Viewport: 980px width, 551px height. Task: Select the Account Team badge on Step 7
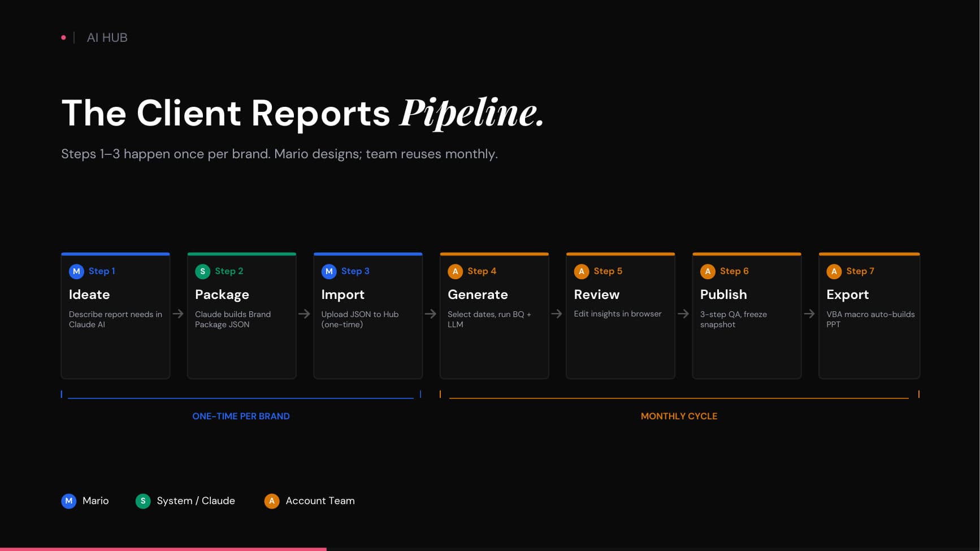(x=834, y=271)
